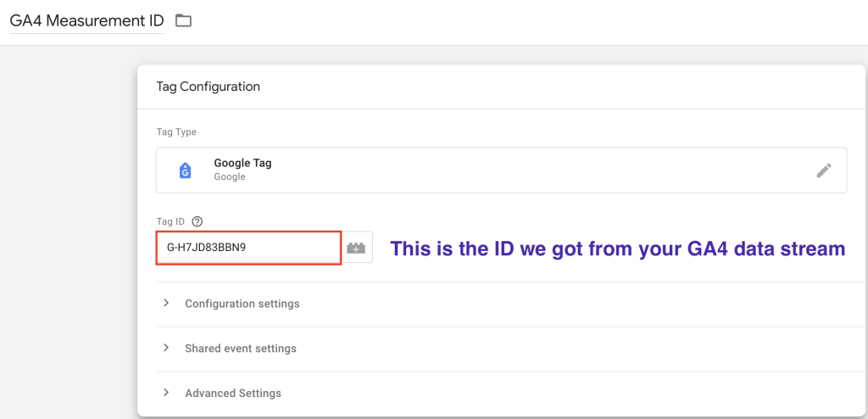
Task: Expand the Configuration settings chevron
Action: [165, 303]
